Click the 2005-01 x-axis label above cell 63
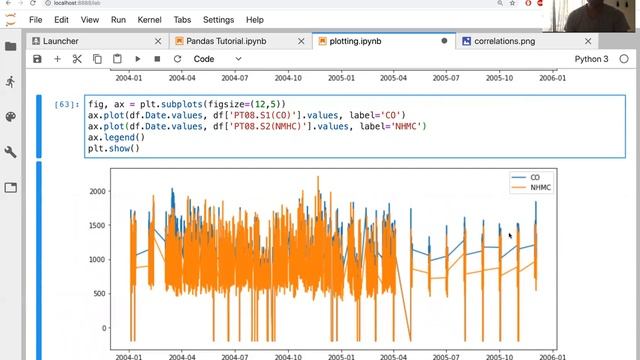 (x=341, y=78)
